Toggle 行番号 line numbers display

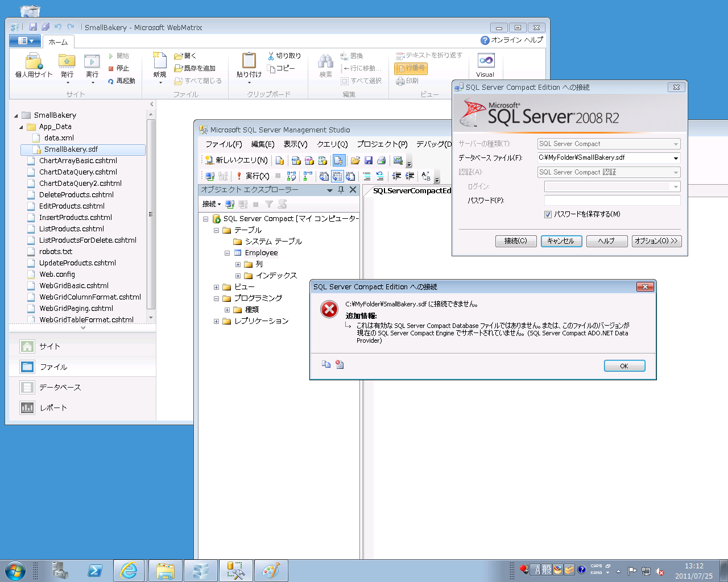point(411,68)
